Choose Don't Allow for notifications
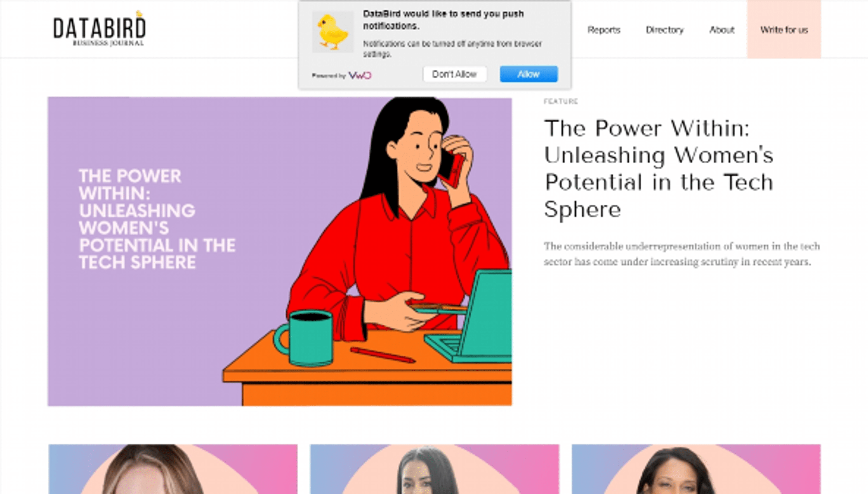Viewport: 868px width, 494px height. pos(455,74)
